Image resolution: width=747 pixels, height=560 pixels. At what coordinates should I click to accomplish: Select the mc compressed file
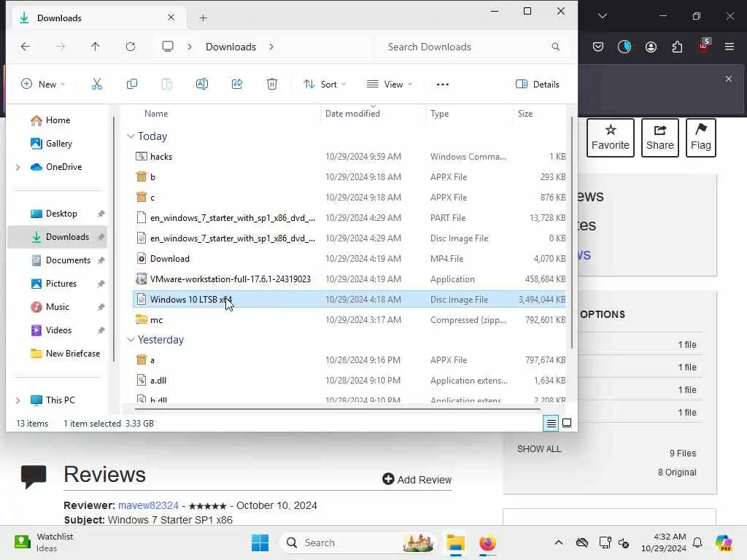click(x=349, y=320)
